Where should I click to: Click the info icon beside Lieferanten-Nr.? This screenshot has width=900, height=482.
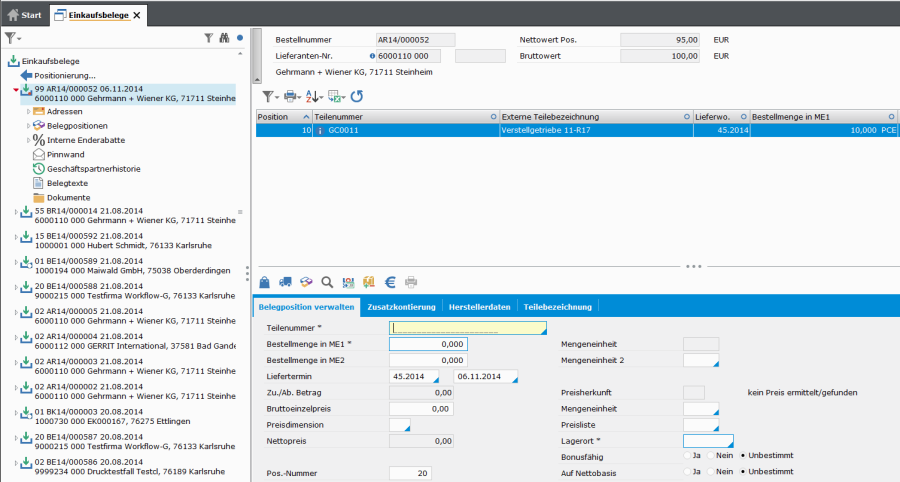click(372, 56)
